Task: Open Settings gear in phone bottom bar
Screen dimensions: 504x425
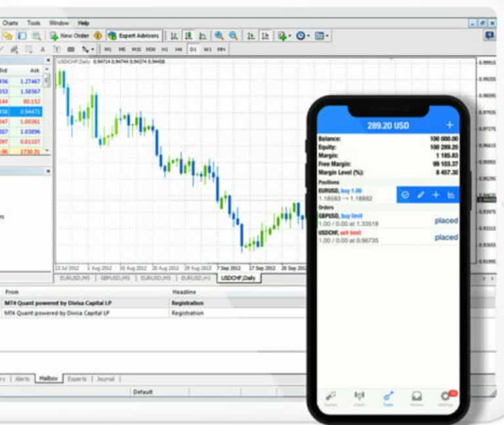Action: click(x=444, y=396)
